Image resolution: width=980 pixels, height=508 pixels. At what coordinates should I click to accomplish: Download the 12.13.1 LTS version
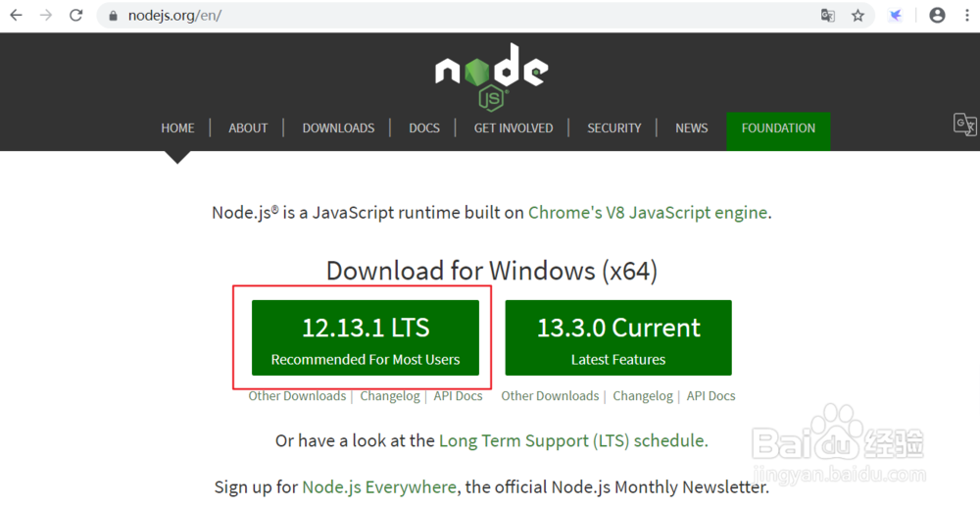pyautogui.click(x=366, y=337)
